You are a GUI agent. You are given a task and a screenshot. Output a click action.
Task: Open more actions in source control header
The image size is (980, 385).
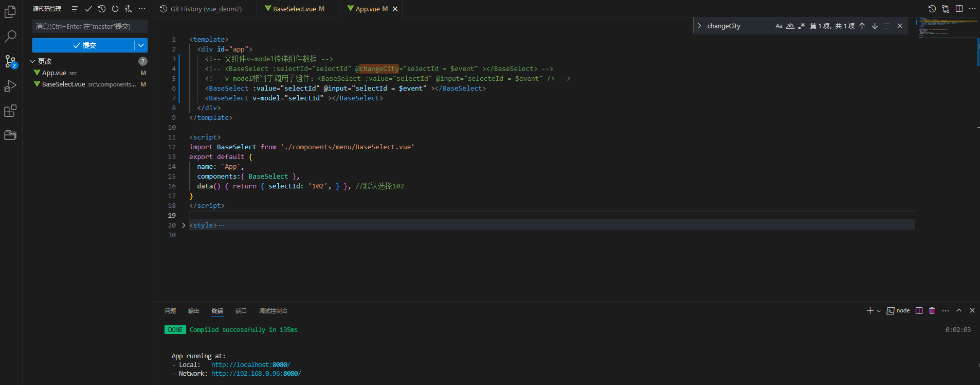point(142,9)
